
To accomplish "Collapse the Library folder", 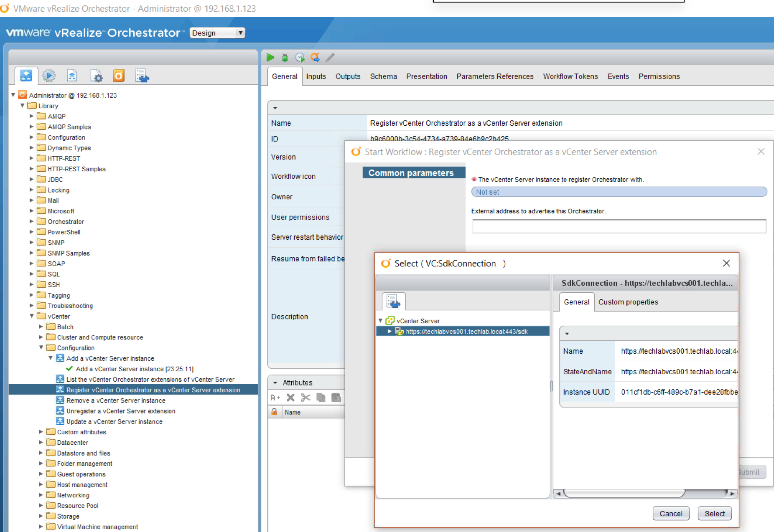I will (x=22, y=105).
